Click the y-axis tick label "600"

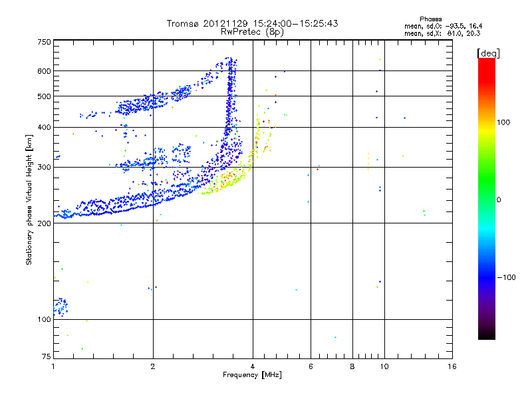click(44, 71)
